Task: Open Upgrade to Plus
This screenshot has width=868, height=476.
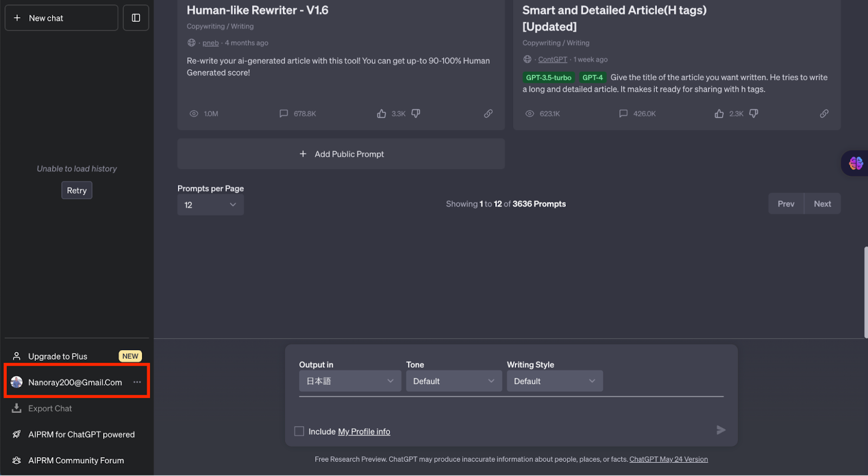Action: (76, 357)
